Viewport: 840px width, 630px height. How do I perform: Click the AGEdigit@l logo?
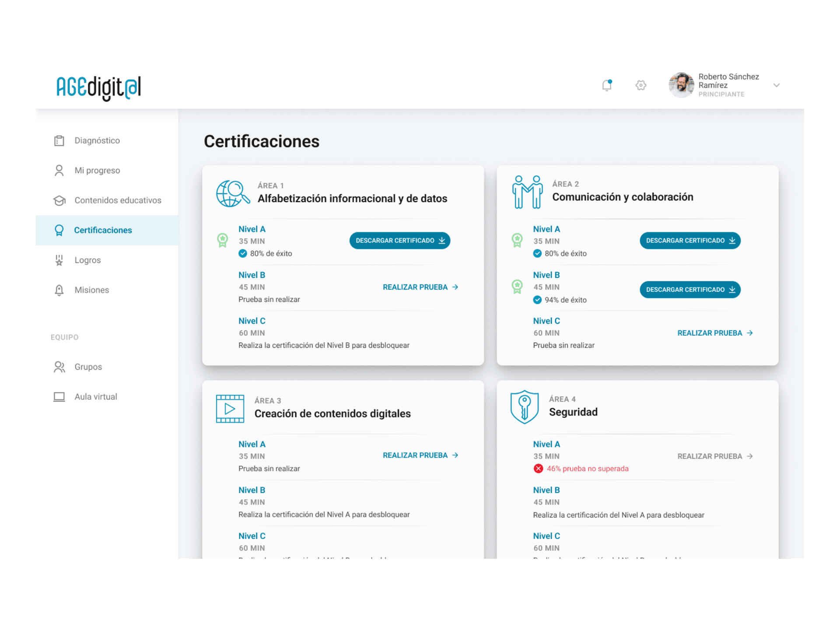[98, 87]
